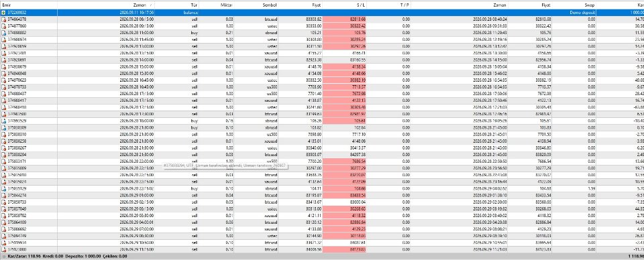Click the sell icon beside order 375057040
The image size is (644, 260).
4,209
